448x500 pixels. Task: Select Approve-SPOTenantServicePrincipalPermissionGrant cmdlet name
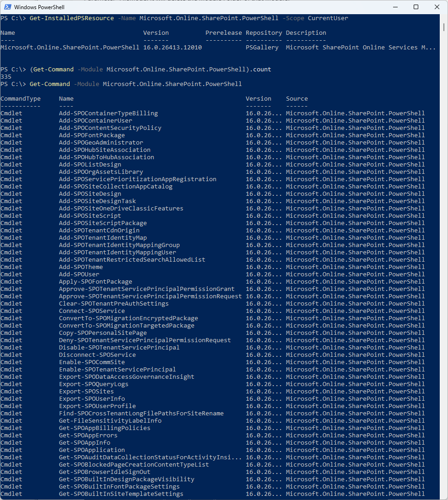[x=147, y=289]
